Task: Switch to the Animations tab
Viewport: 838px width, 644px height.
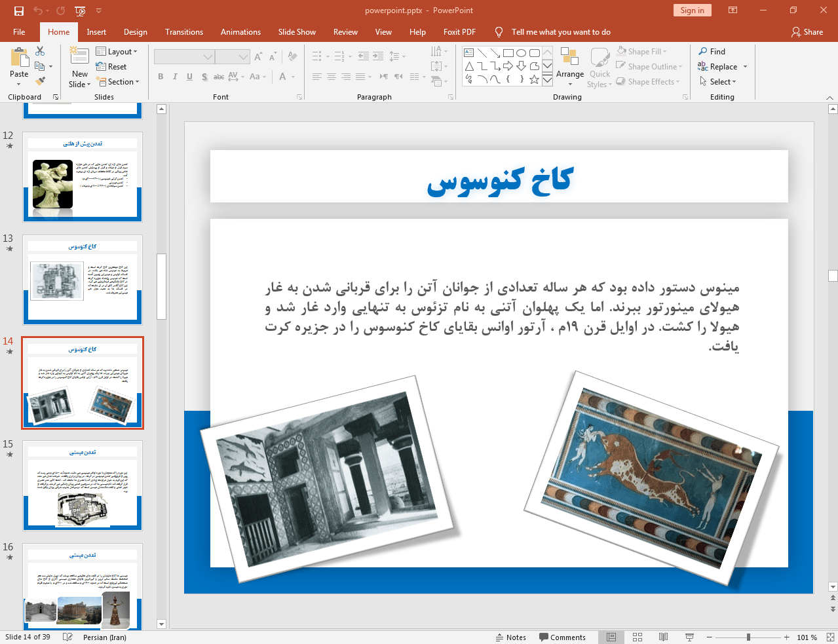Action: [x=240, y=31]
